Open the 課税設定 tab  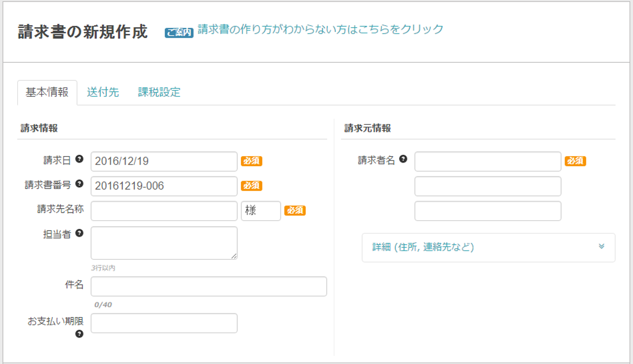pos(159,92)
